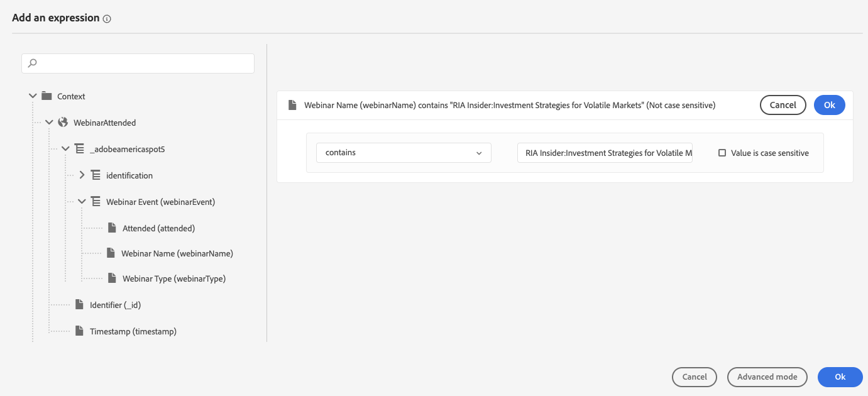Confirm the Webinar Name expression with Ok
Screen dimensions: 868x396
(x=830, y=105)
